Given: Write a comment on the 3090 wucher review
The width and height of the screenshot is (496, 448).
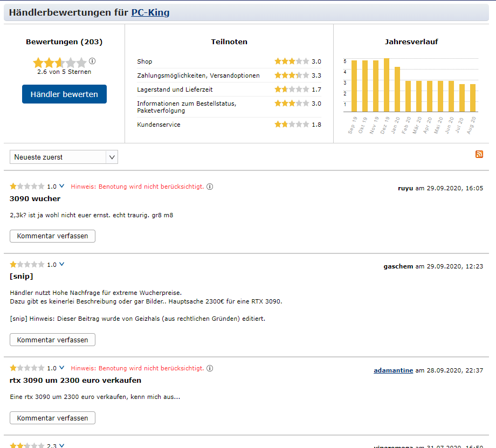Looking at the screenshot, I should tap(52, 236).
